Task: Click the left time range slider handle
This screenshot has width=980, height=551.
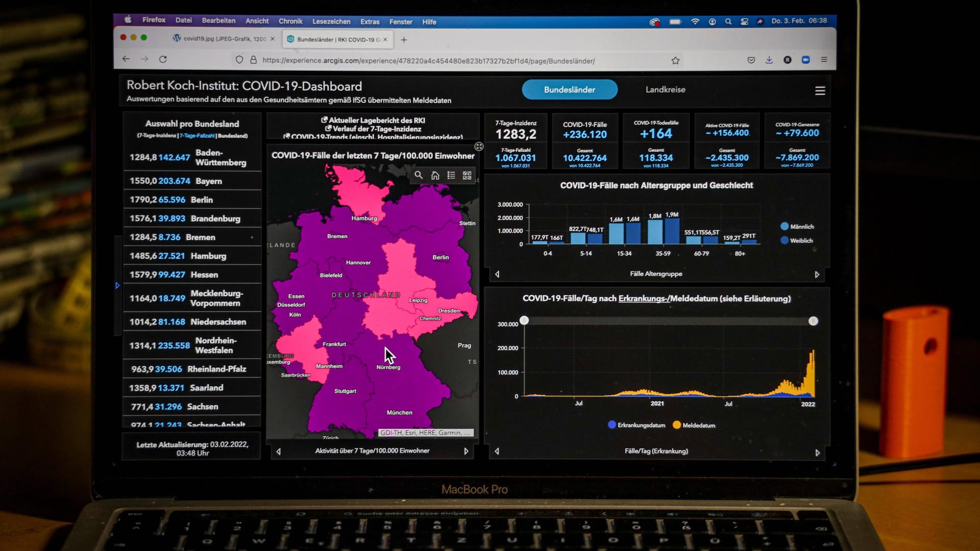Action: pyautogui.click(x=524, y=320)
